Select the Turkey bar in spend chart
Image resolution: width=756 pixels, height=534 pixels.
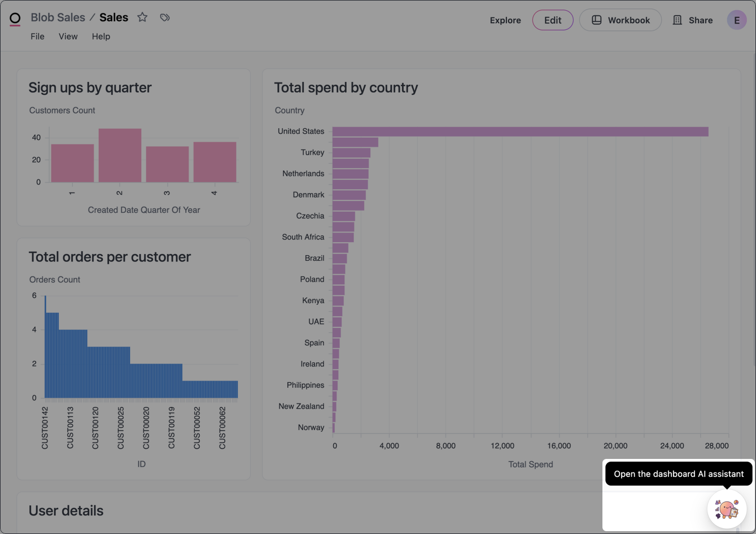[x=351, y=153]
